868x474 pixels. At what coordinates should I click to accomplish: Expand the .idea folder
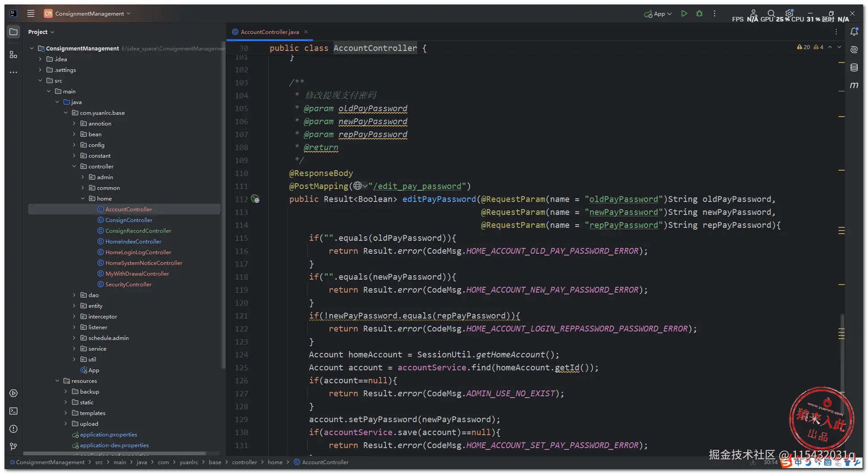pos(40,59)
